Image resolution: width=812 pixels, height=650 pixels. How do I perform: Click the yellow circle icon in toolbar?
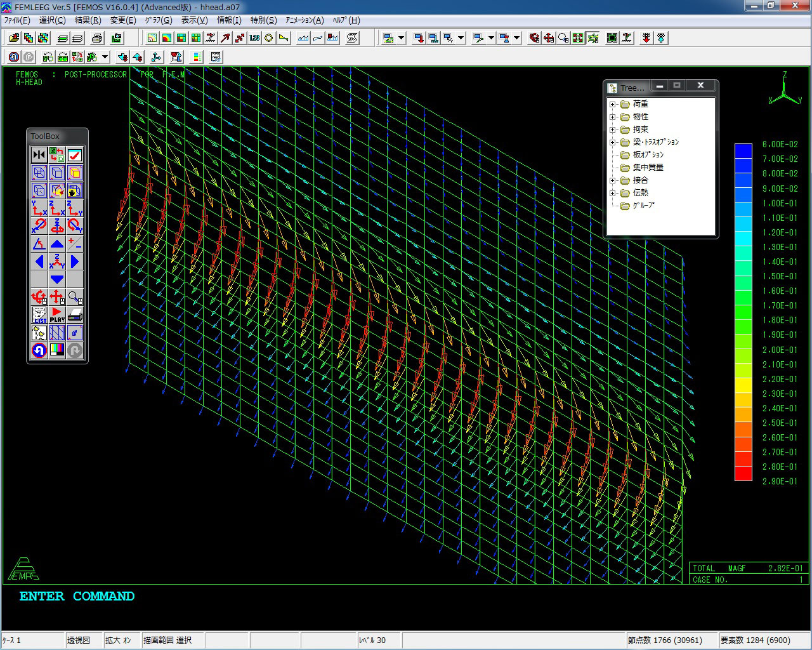click(269, 38)
